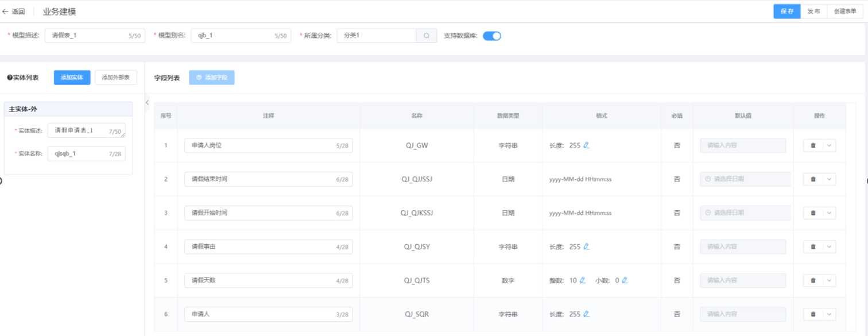Open the action dropdown arrow for 请假结束时间 row

tap(829, 179)
